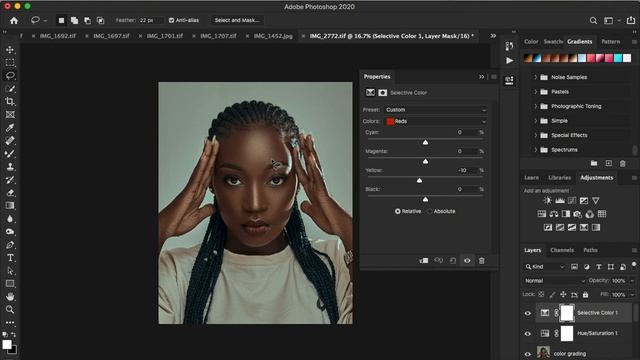This screenshot has width=640, height=360.
Task: Create new gradient icon in Gradients panel
Action: coord(609,163)
